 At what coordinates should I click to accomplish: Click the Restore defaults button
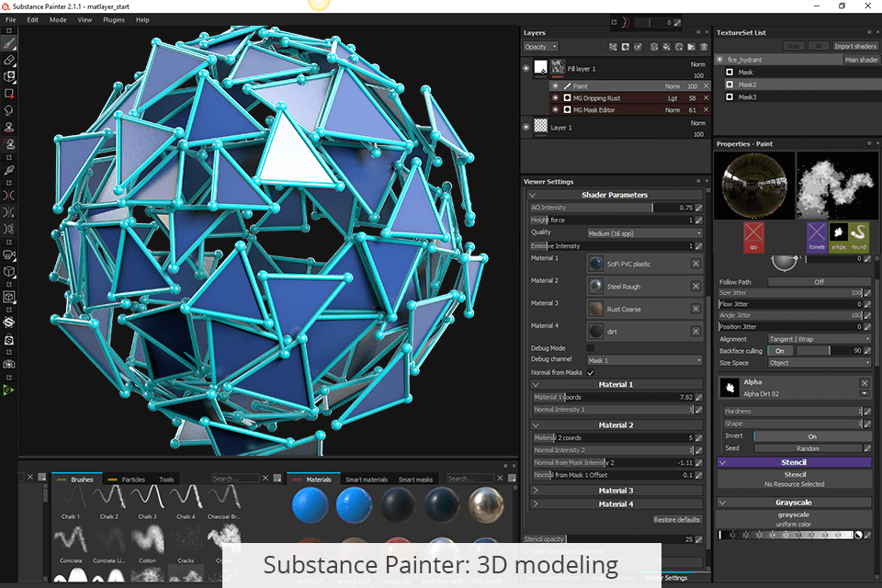click(x=677, y=519)
